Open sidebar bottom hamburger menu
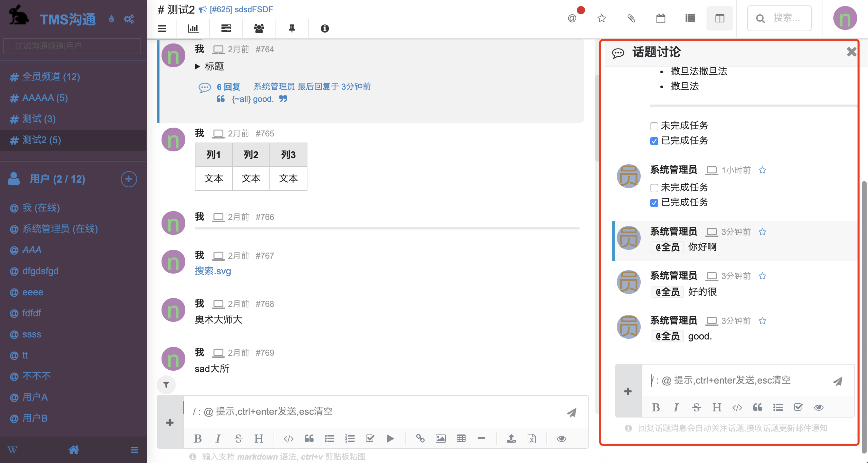Image resolution: width=868 pixels, height=463 pixels. (x=134, y=450)
